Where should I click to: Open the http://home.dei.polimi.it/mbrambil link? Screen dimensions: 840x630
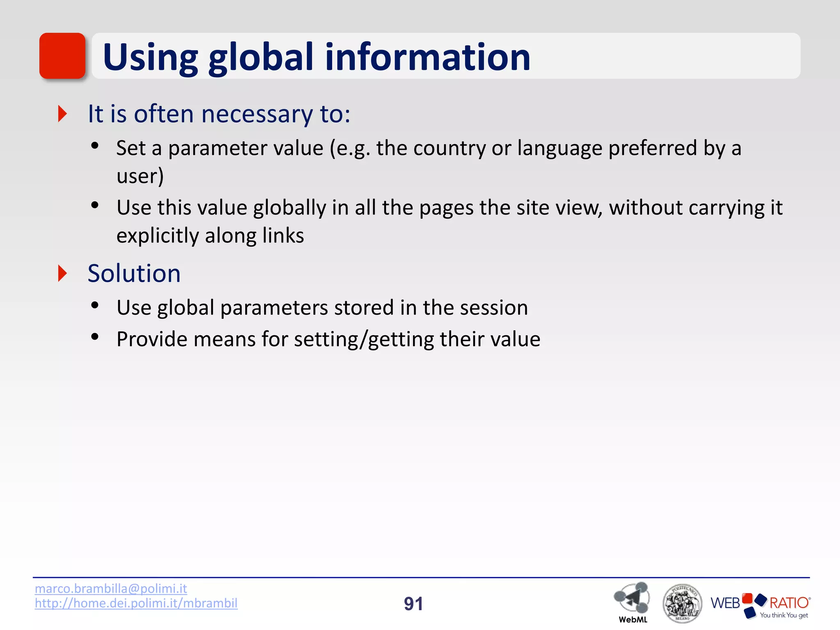136,603
